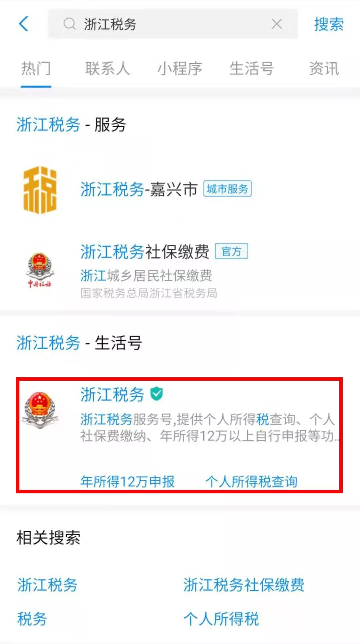Clear the search text with X icon
The height and width of the screenshot is (644, 360).
tap(277, 24)
